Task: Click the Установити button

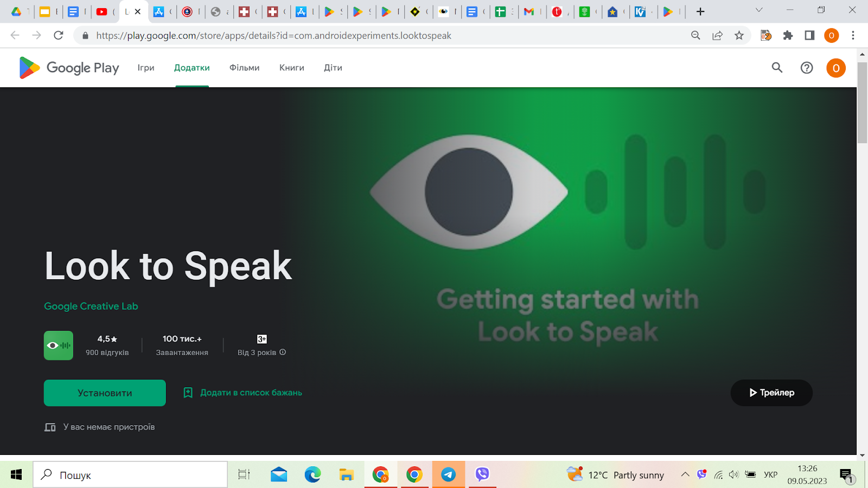Action: (x=105, y=393)
